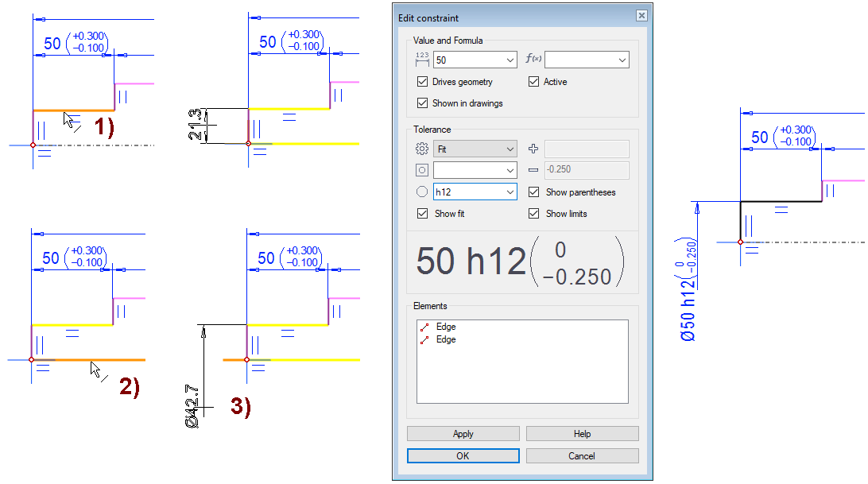The height and width of the screenshot is (484, 868).
Task: Click the upper deviation plus icon
Action: tap(533, 149)
